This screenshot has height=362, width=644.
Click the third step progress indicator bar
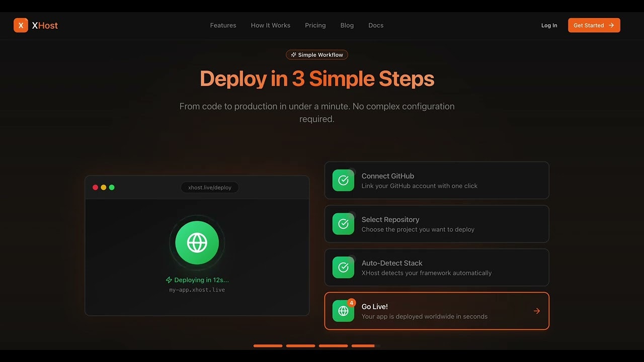(333, 346)
